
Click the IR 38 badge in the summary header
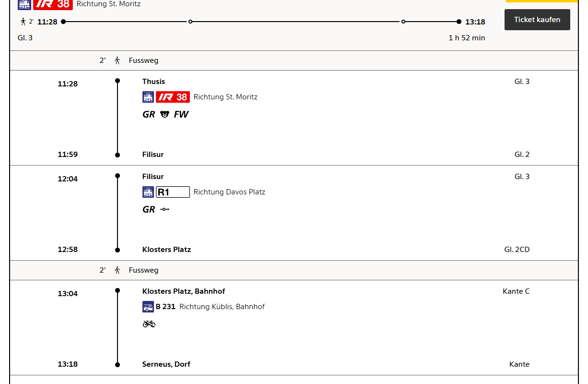(53, 4)
